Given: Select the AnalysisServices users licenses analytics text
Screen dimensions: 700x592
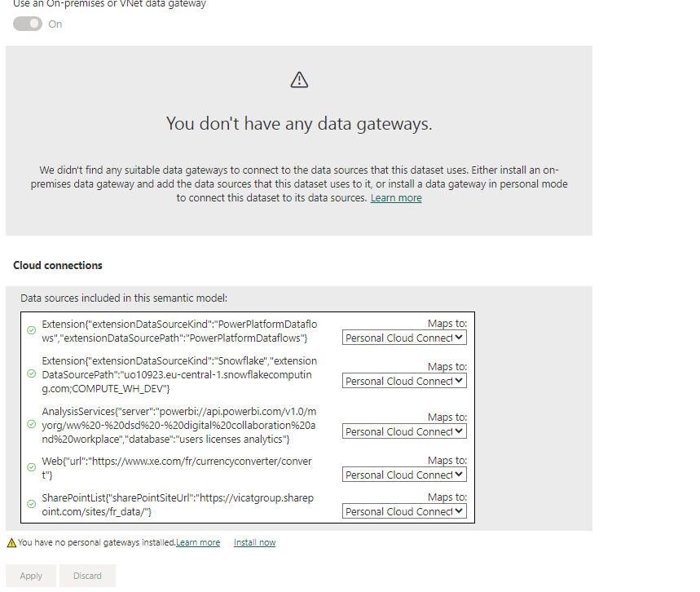Looking at the screenshot, I should 179,425.
